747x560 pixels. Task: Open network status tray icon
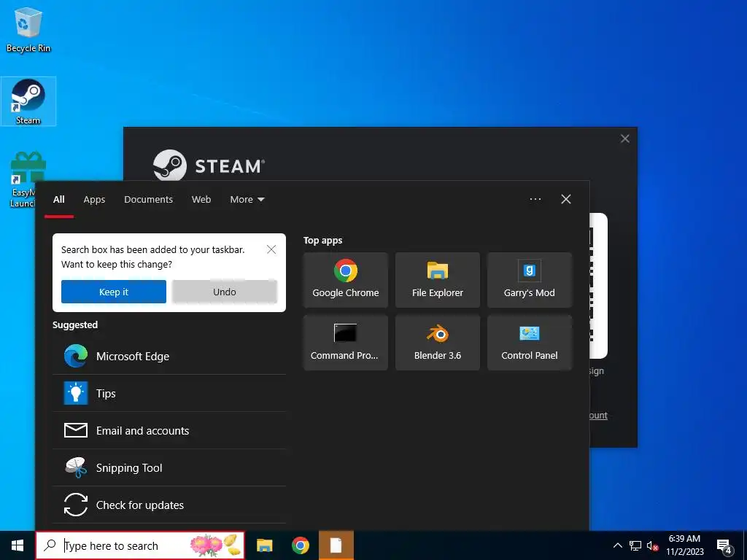[635, 545]
